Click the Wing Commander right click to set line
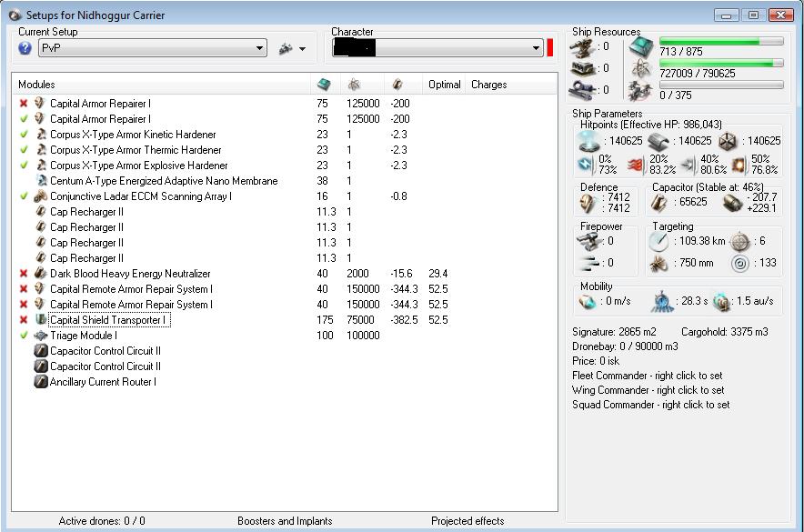 (648, 390)
